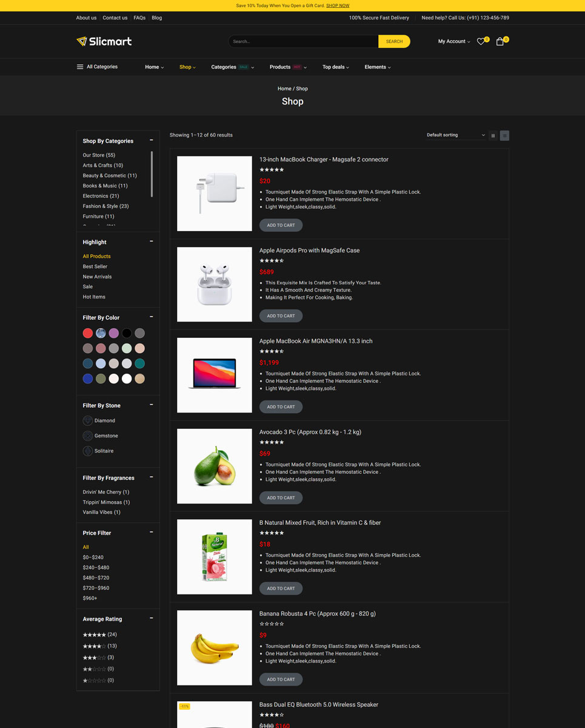Open the wishlist heart icon
The height and width of the screenshot is (728, 585).
pos(481,42)
